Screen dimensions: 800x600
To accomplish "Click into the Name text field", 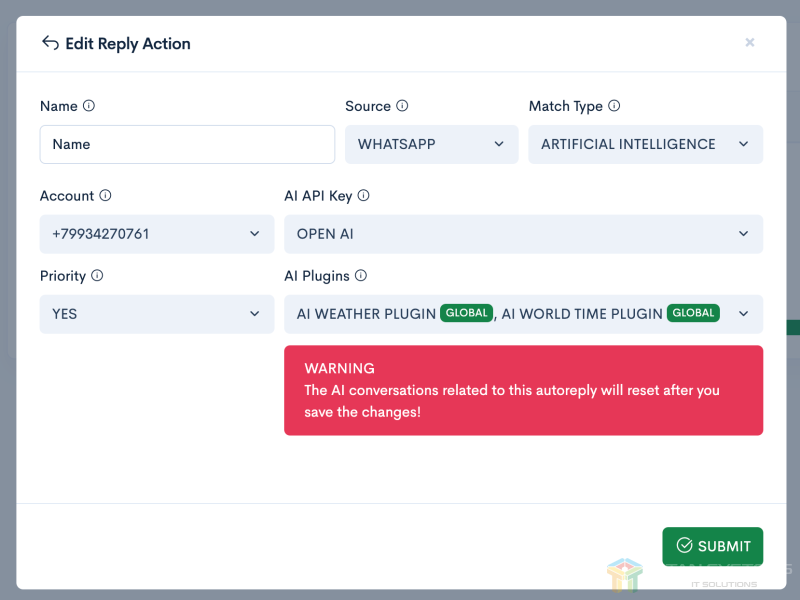I will [x=187, y=144].
